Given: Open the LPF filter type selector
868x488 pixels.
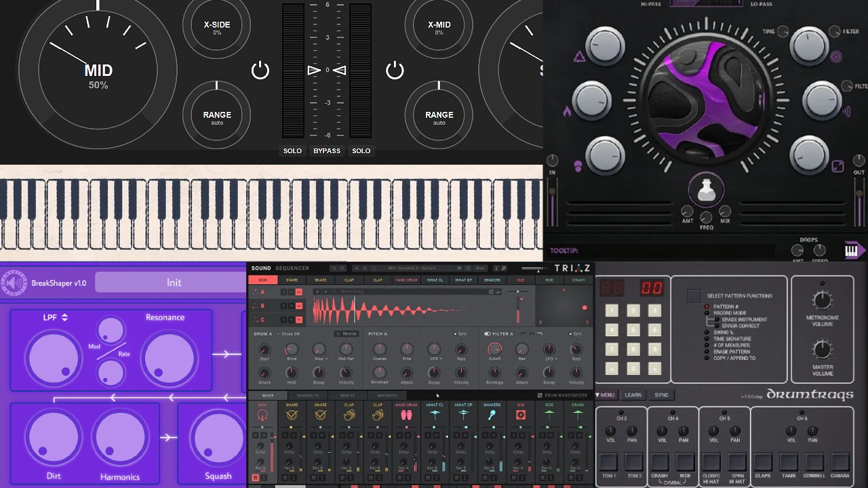Looking at the screenshot, I should (x=56, y=317).
